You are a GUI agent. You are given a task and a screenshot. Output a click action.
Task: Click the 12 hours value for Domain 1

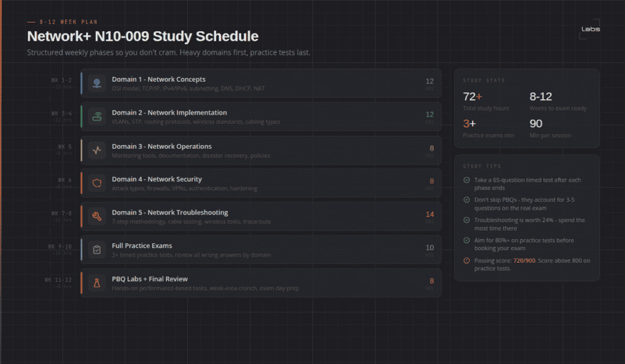tap(430, 81)
